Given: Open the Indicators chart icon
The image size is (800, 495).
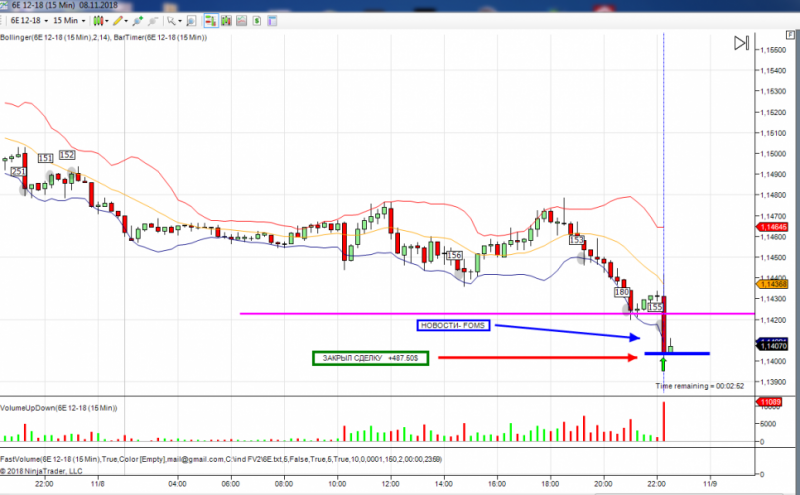Looking at the screenshot, I should coord(241,21).
